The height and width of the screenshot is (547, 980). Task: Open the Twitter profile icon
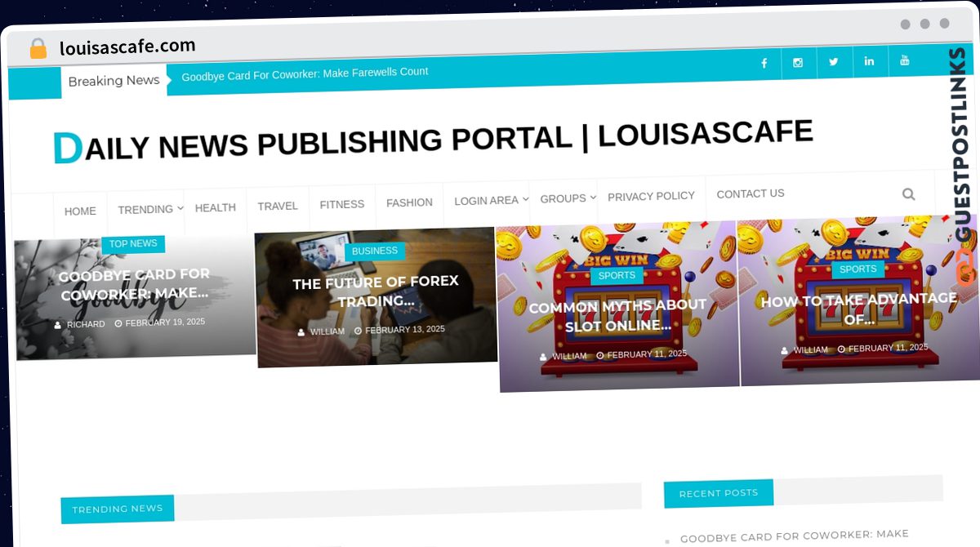pos(834,62)
